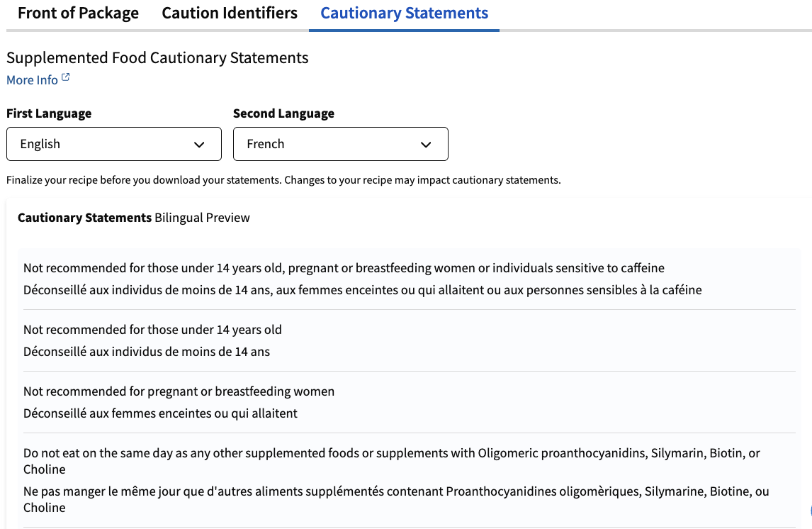812x529 pixels.
Task: Click the Supplemented Food Cautionary Statements heading
Action: pyautogui.click(x=157, y=58)
